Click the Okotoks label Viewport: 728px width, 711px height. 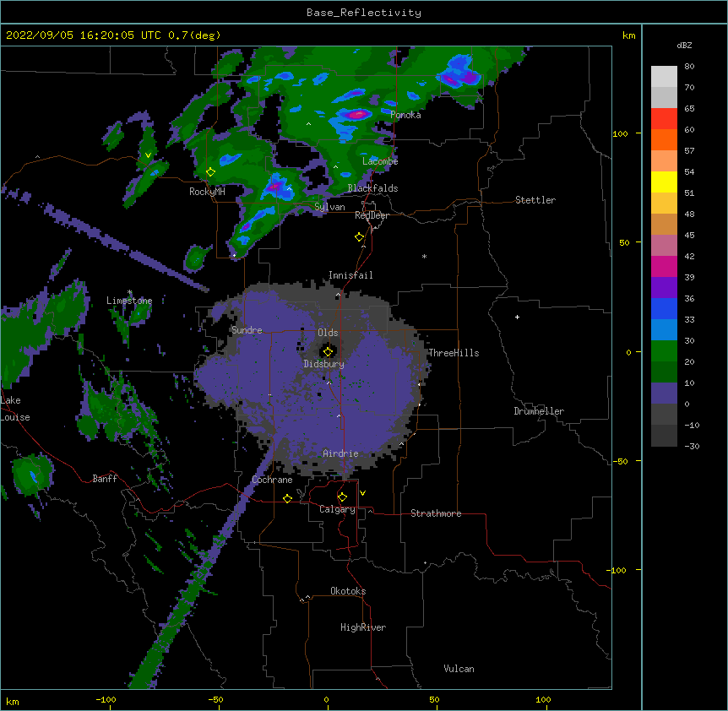[x=348, y=591]
